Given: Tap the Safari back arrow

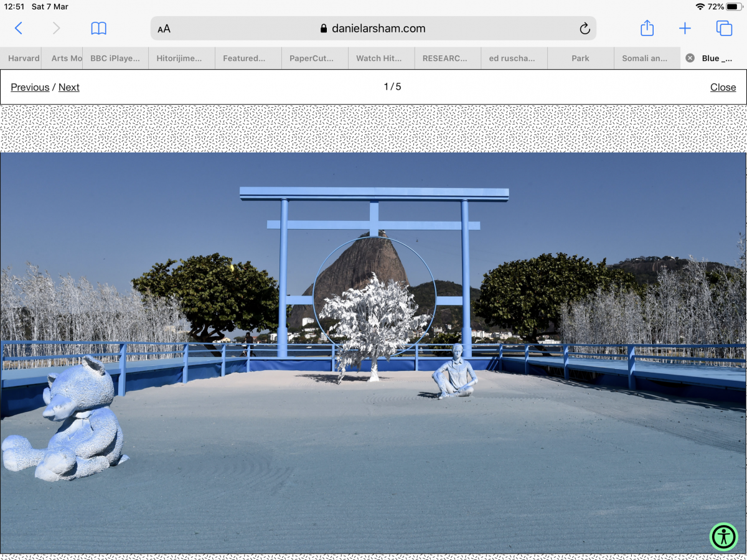Looking at the screenshot, I should [19, 28].
